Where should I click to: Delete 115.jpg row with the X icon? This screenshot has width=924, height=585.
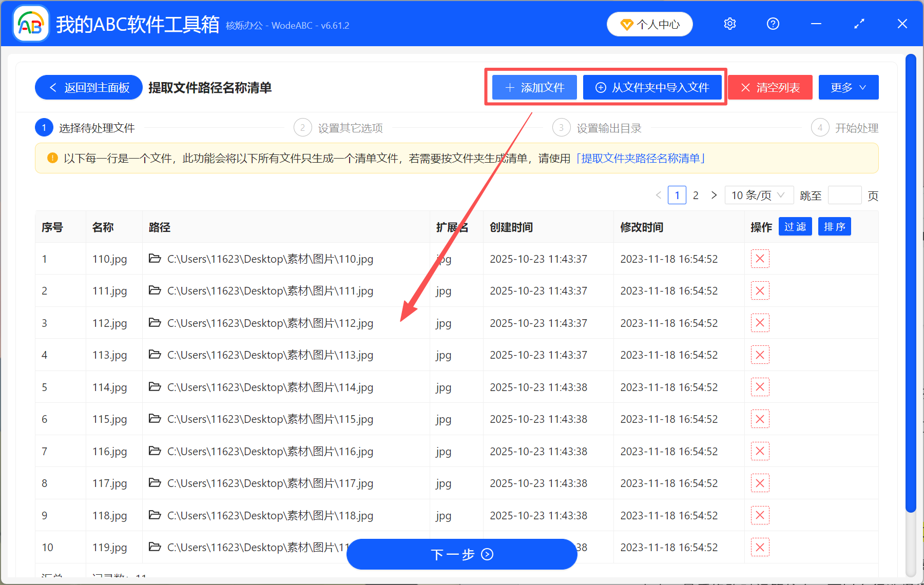click(x=760, y=419)
